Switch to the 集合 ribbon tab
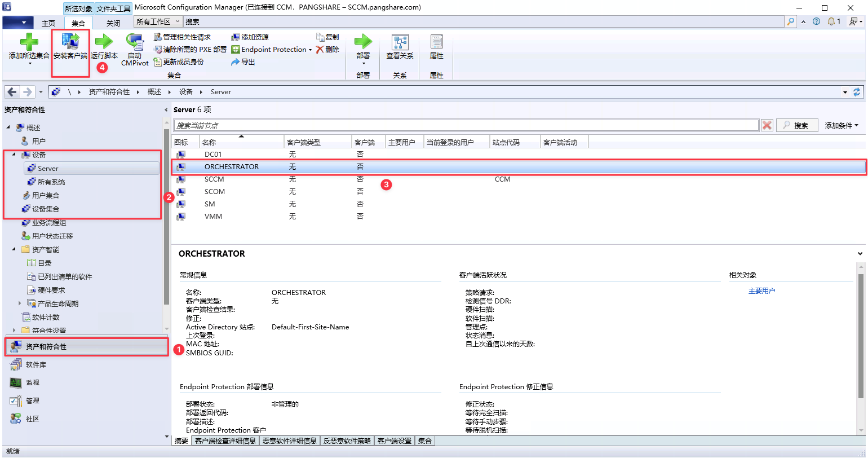 tap(78, 23)
